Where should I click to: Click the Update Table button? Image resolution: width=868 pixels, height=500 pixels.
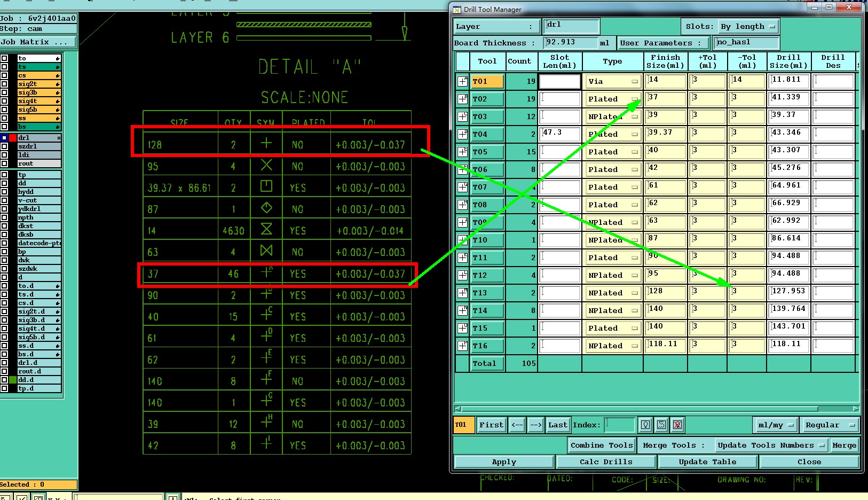pyautogui.click(x=707, y=462)
